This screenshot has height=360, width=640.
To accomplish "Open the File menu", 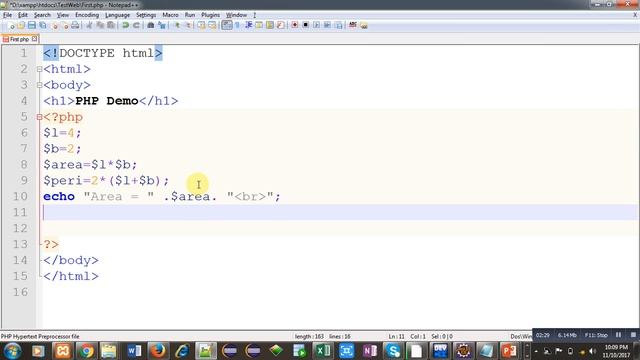I will pos(7,15).
